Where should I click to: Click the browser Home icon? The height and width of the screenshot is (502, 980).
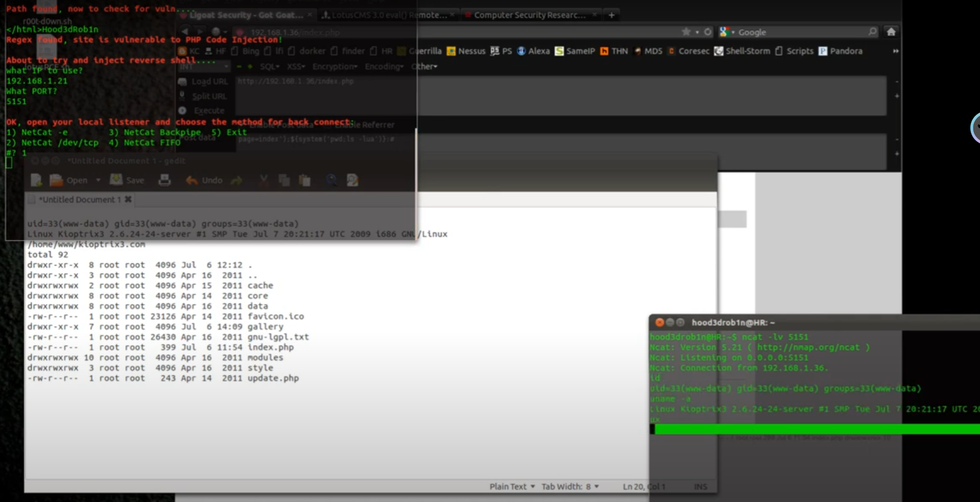pos(891,32)
